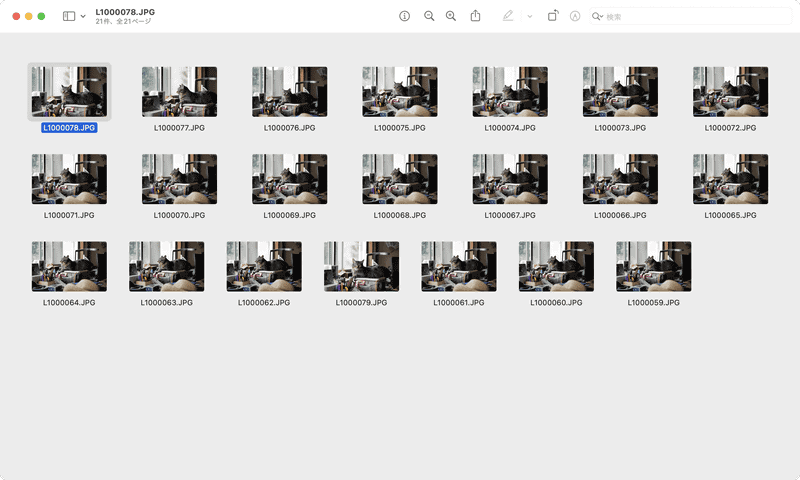Select thumbnail L1000078.JPG
Screen dimensions: 800x480
click(x=69, y=92)
